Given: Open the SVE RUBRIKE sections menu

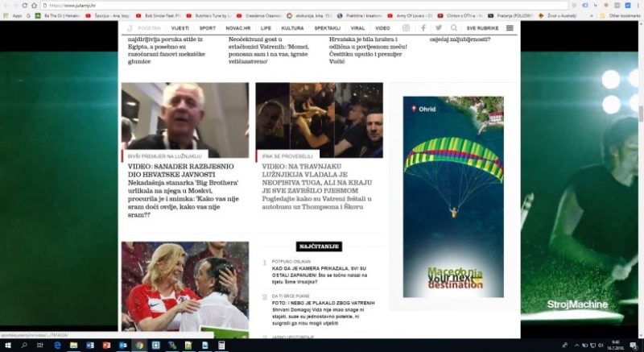Looking at the screenshot, I should coord(482,28).
